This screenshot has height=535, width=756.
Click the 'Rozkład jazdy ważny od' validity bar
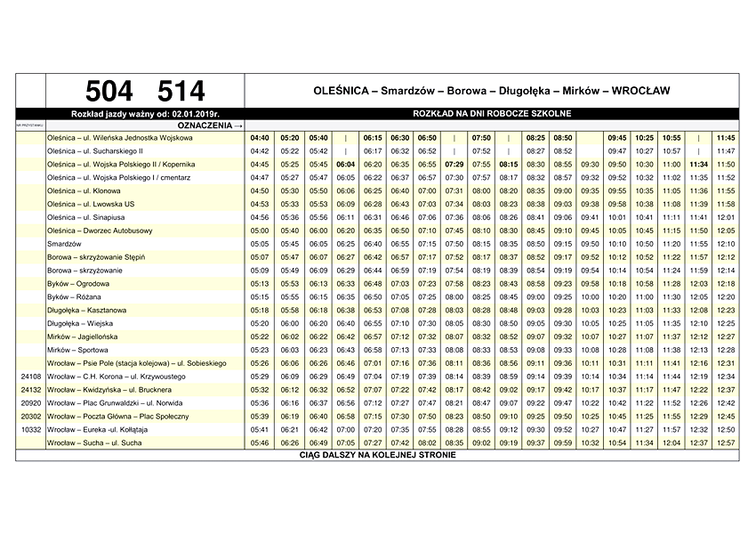(145, 115)
